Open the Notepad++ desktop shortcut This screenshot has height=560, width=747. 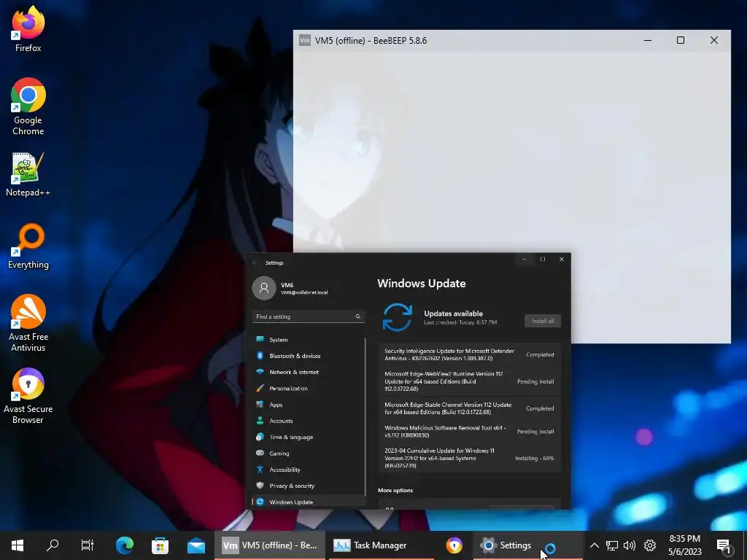(x=28, y=175)
